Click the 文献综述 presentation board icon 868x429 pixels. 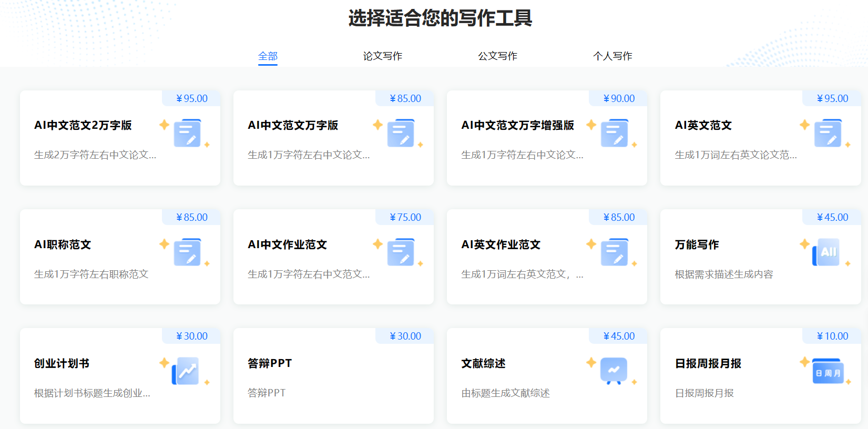[614, 371]
